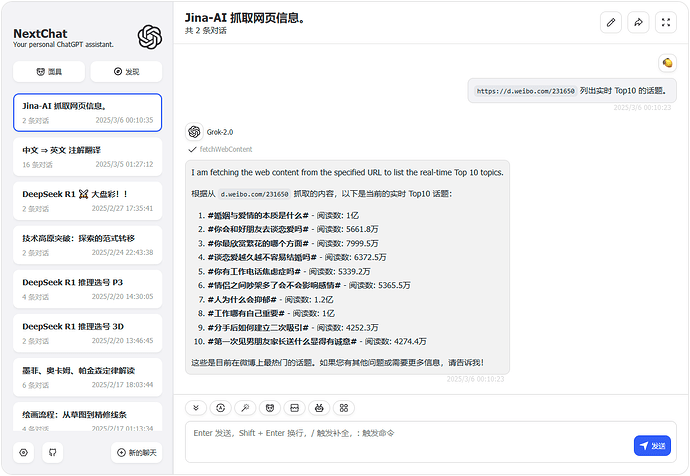Open plugins grid icon in input toolbar
Screen dimensions: 690x476
(344, 408)
